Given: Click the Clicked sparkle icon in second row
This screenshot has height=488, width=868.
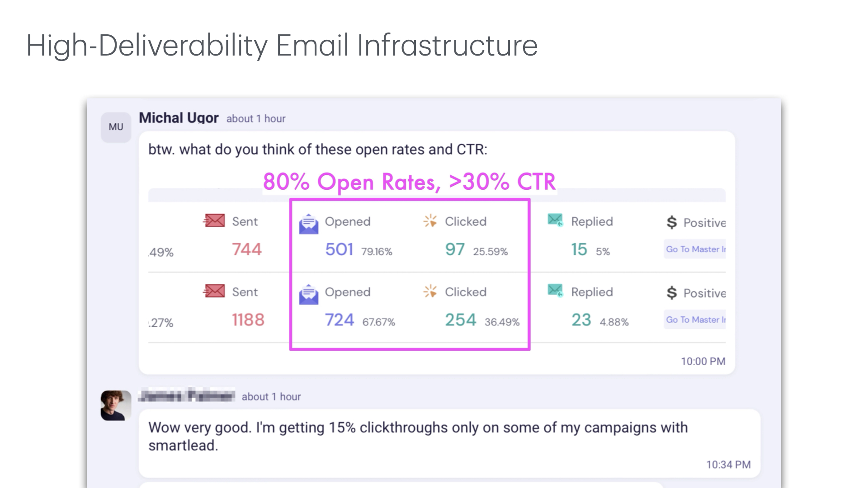Looking at the screenshot, I should tap(430, 291).
